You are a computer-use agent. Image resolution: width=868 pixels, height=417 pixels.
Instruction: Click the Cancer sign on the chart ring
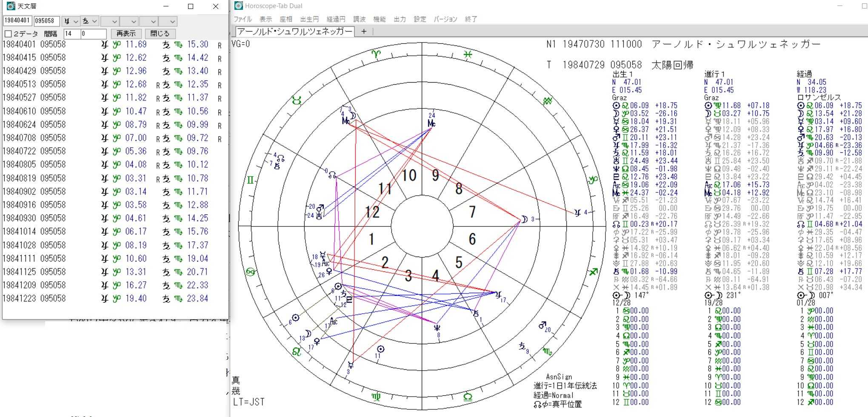pos(250,272)
